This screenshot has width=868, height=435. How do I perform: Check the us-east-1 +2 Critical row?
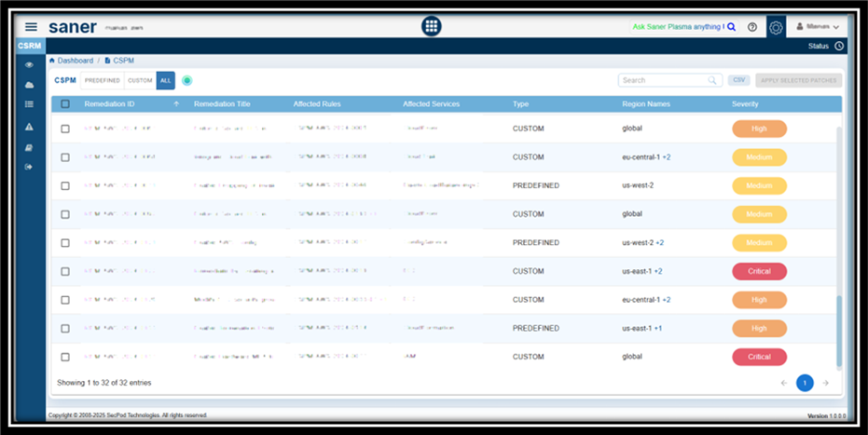pyautogui.click(x=65, y=271)
